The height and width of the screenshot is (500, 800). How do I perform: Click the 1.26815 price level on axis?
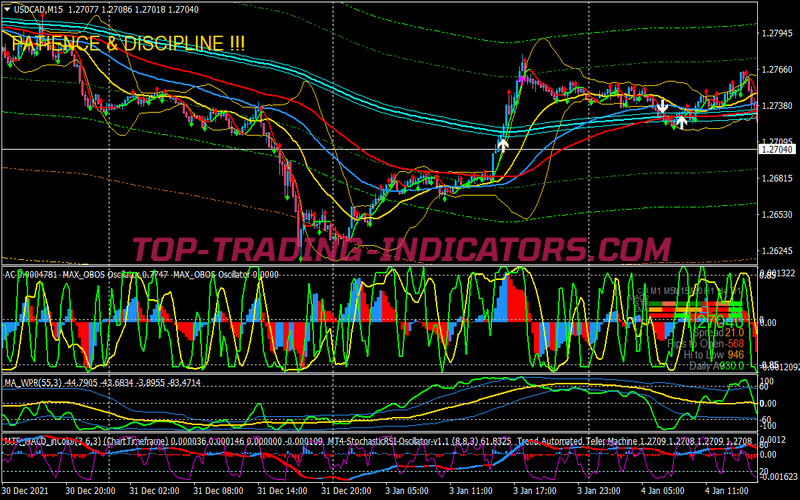point(777,178)
